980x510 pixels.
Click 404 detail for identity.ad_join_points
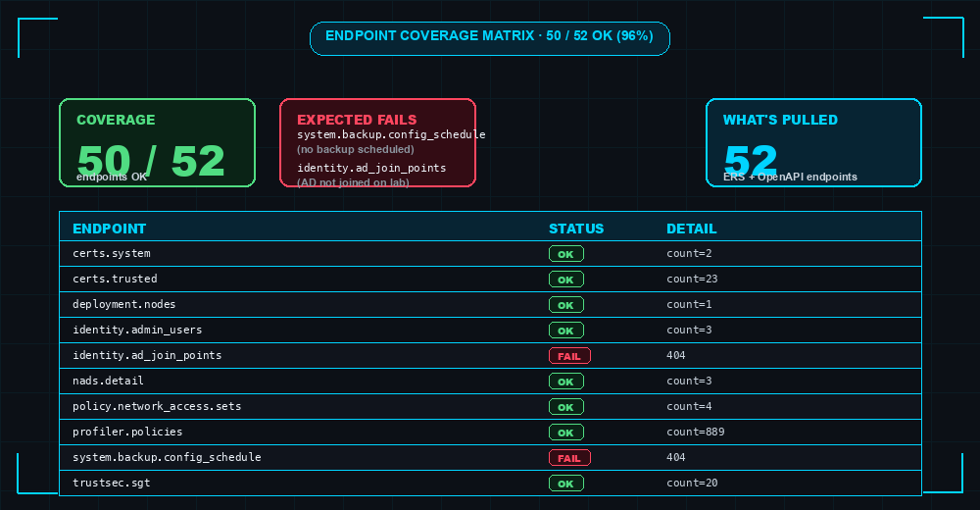tap(675, 355)
